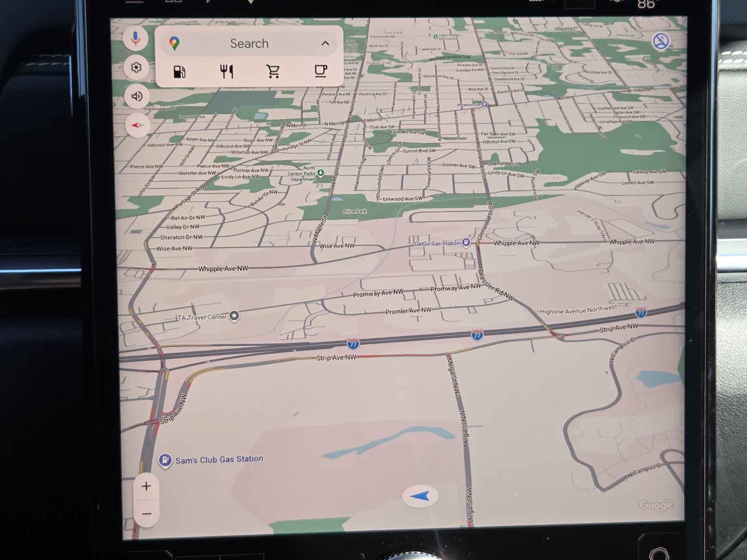The width and height of the screenshot is (747, 560).
Task: Zoom out with the minus button
Action: [147, 514]
